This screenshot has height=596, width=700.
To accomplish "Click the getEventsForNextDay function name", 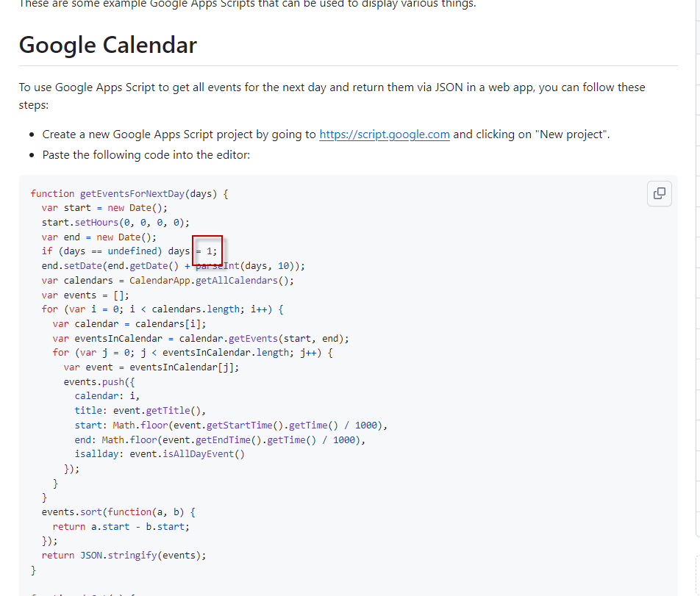I will pyautogui.click(x=132, y=194).
